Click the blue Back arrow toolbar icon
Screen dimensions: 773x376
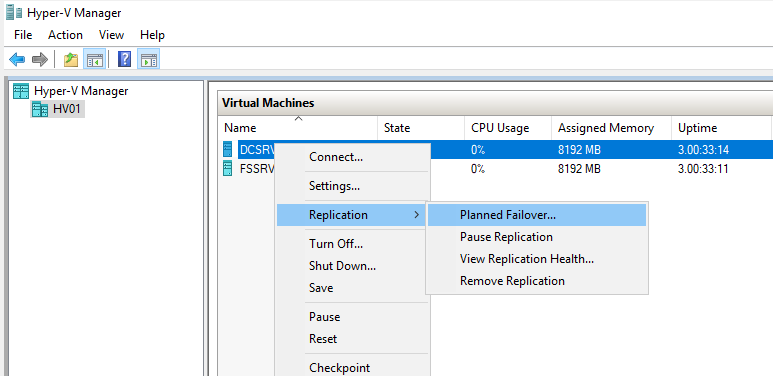click(17, 60)
